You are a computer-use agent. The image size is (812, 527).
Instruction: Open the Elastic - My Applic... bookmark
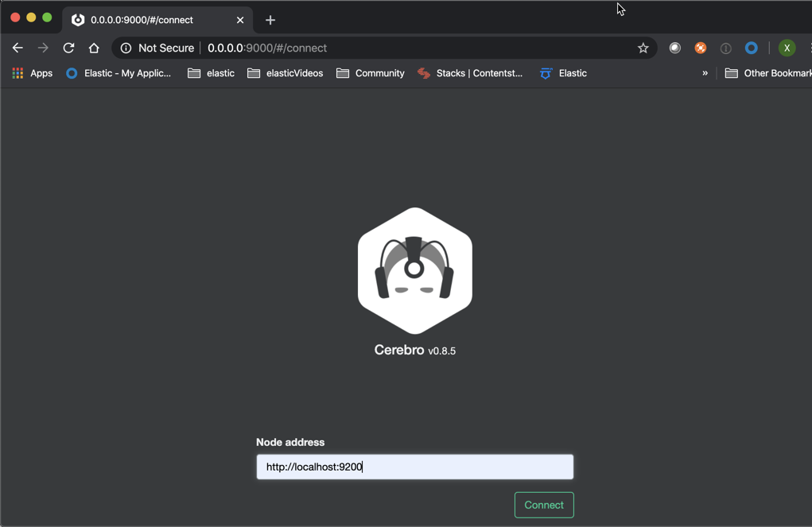coord(118,73)
